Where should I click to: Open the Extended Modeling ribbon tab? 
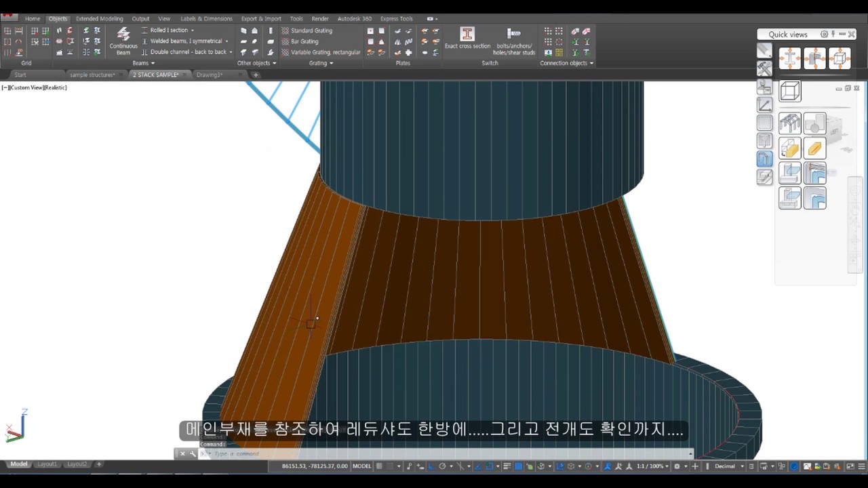100,19
